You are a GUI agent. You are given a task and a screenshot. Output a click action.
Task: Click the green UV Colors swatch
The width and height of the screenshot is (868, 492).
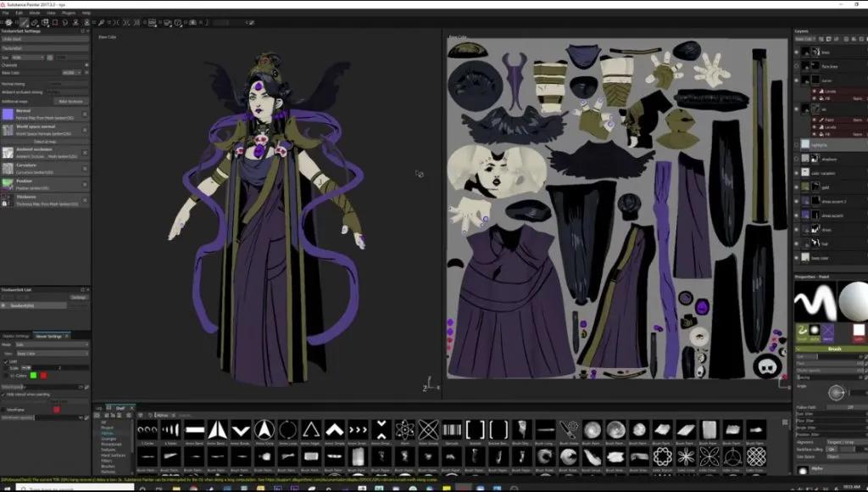[33, 375]
